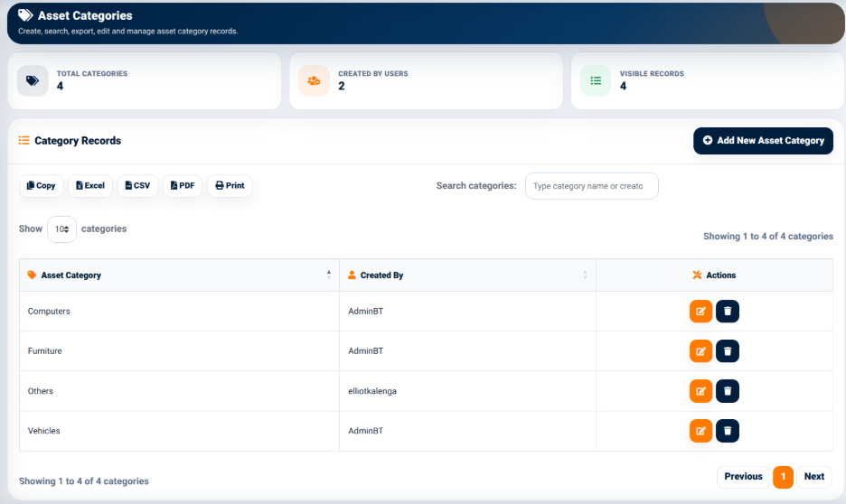
Task: Go to the Previous page
Action: coord(743,477)
